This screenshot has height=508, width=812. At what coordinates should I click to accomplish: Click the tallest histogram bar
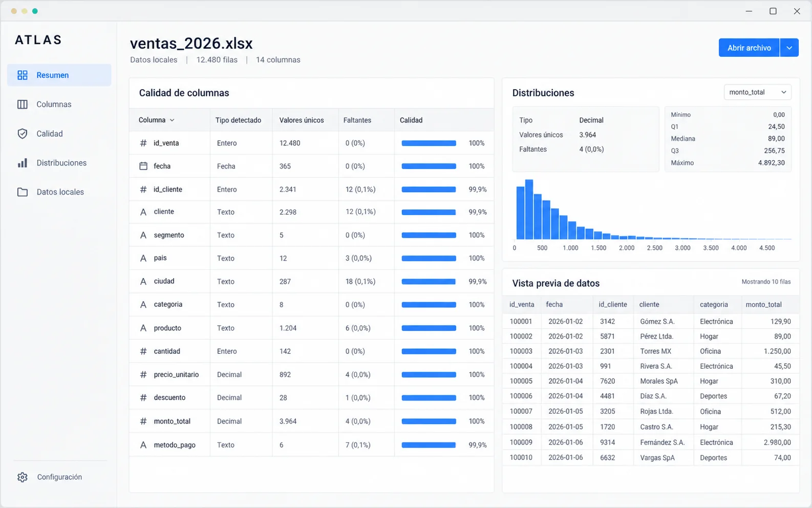pyautogui.click(x=529, y=209)
